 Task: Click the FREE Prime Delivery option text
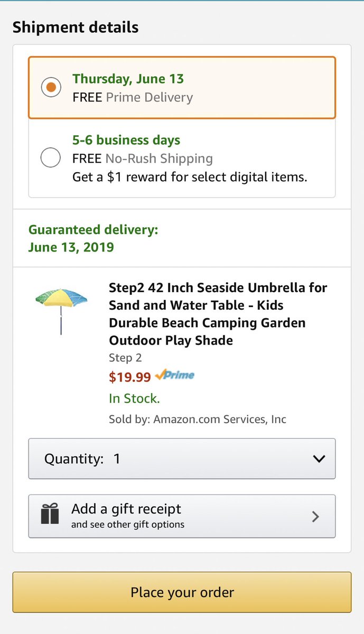133,97
